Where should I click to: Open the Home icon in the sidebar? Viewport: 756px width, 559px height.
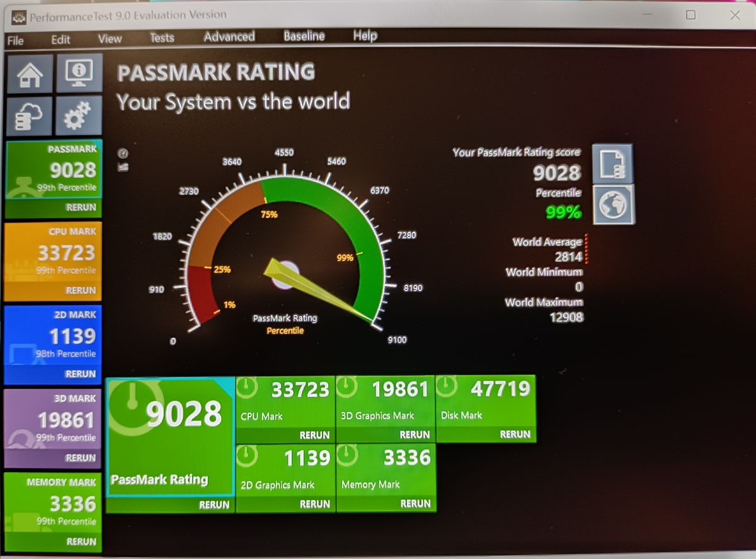pyautogui.click(x=30, y=74)
